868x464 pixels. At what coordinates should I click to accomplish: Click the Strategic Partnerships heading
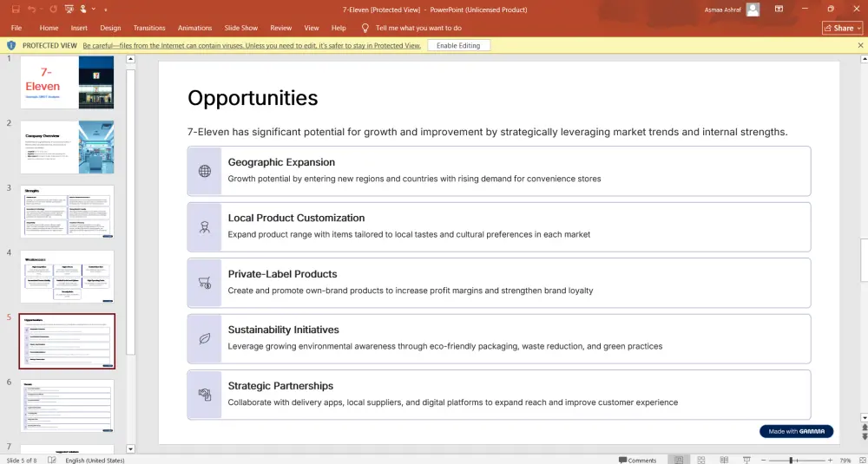coord(280,385)
